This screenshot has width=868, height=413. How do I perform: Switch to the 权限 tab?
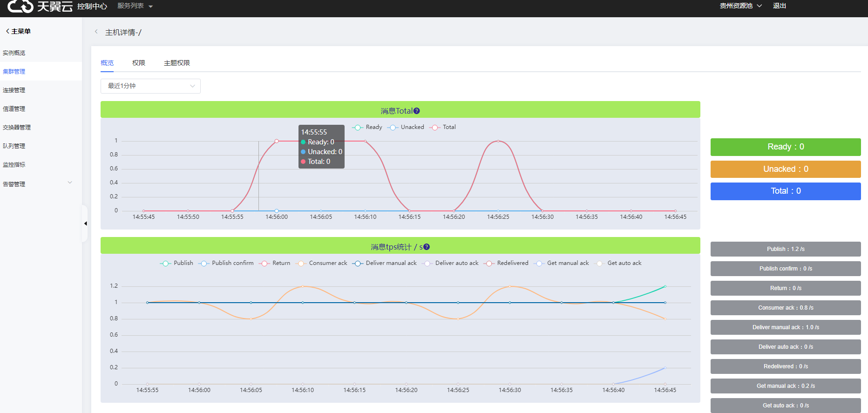tap(139, 63)
